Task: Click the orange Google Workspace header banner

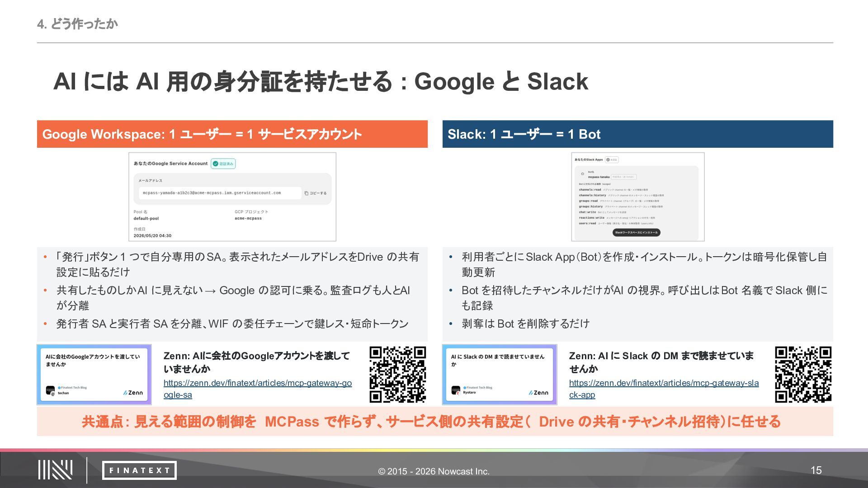Action: click(x=232, y=134)
